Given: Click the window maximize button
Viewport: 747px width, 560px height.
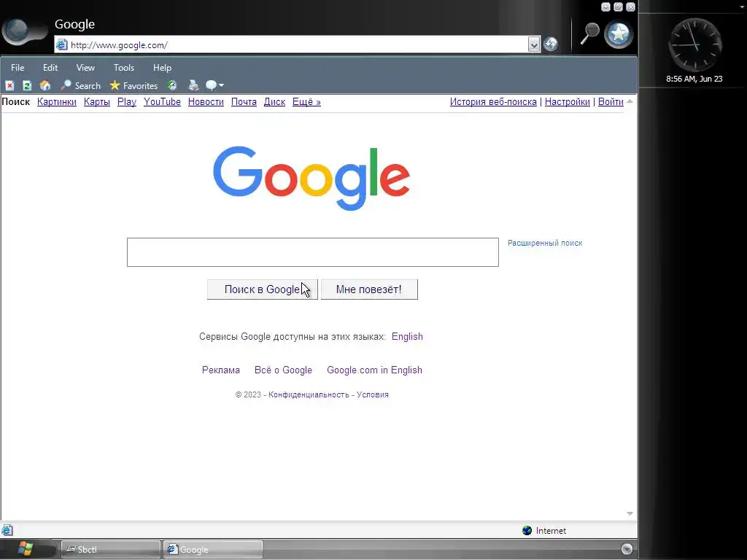Looking at the screenshot, I should pyautogui.click(x=618, y=7).
